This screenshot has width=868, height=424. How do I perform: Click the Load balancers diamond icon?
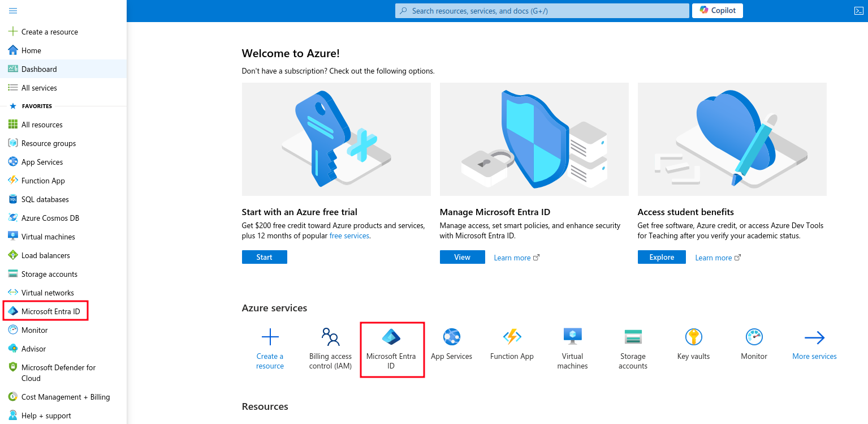13,255
